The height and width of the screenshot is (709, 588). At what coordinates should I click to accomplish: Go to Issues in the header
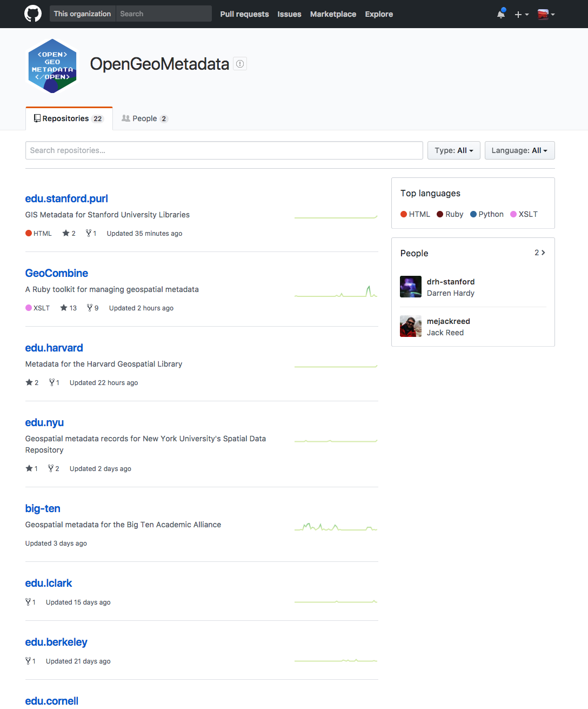(289, 14)
